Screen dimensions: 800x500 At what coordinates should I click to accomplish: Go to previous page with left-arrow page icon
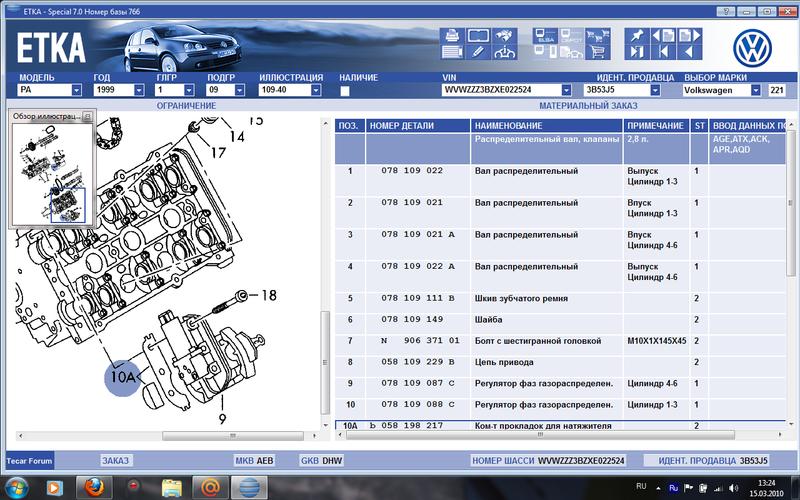663,36
